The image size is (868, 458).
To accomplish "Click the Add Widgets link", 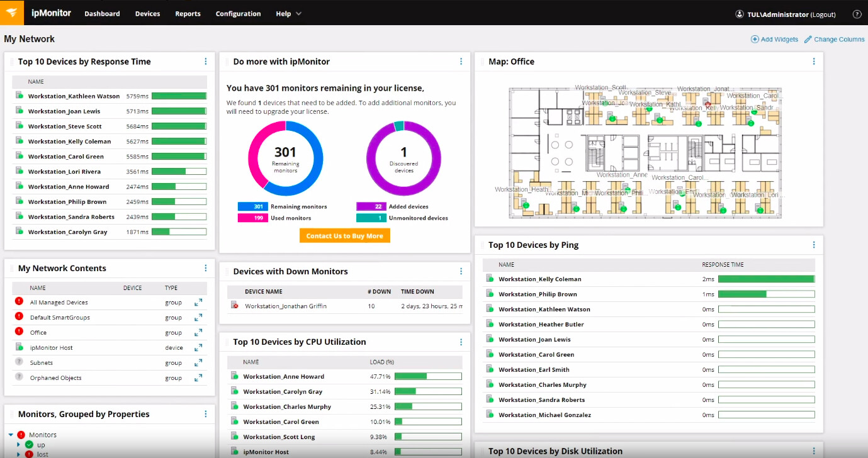I will point(774,39).
